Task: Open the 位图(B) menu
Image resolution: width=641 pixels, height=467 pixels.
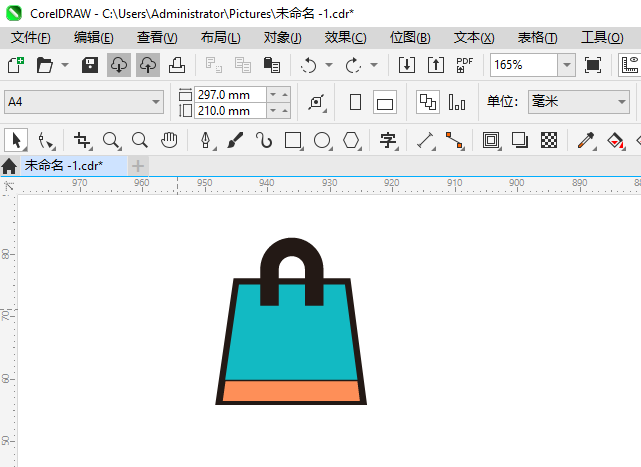Action: (x=410, y=38)
